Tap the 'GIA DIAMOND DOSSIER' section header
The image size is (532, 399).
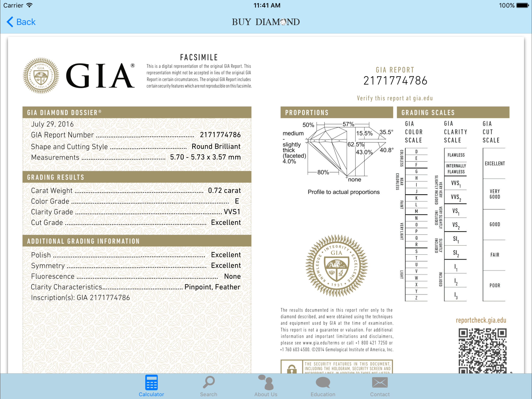click(x=137, y=112)
